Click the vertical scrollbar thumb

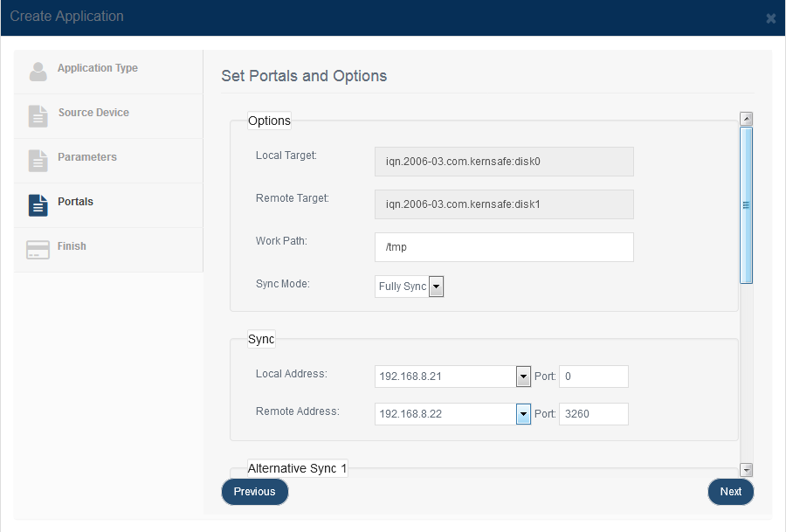point(747,205)
